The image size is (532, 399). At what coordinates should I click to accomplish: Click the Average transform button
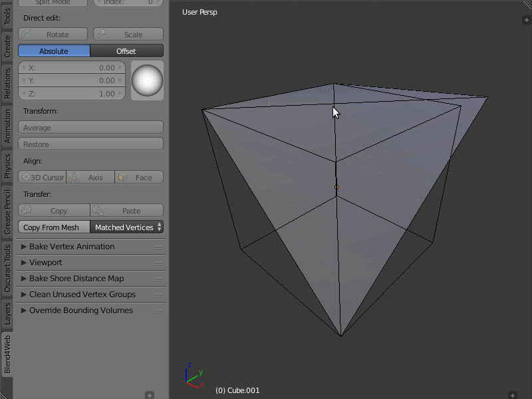click(90, 127)
